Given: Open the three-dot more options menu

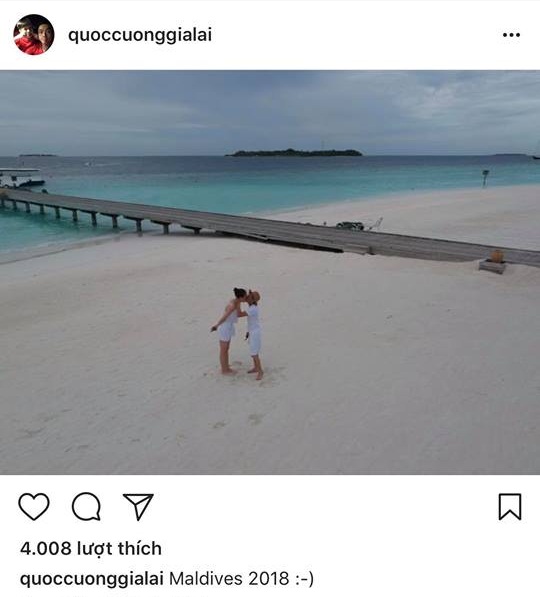Looking at the screenshot, I should [x=511, y=35].
